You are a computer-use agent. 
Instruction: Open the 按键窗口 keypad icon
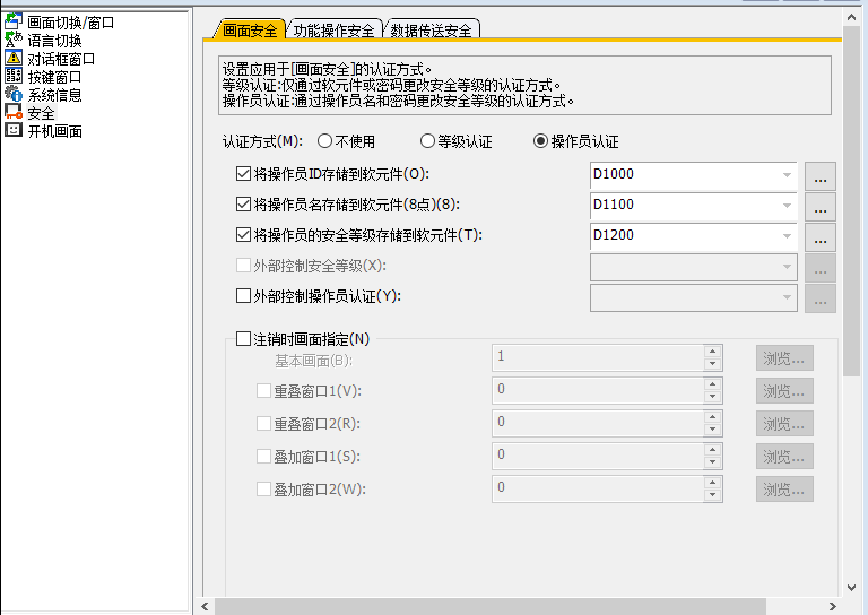click(x=13, y=76)
